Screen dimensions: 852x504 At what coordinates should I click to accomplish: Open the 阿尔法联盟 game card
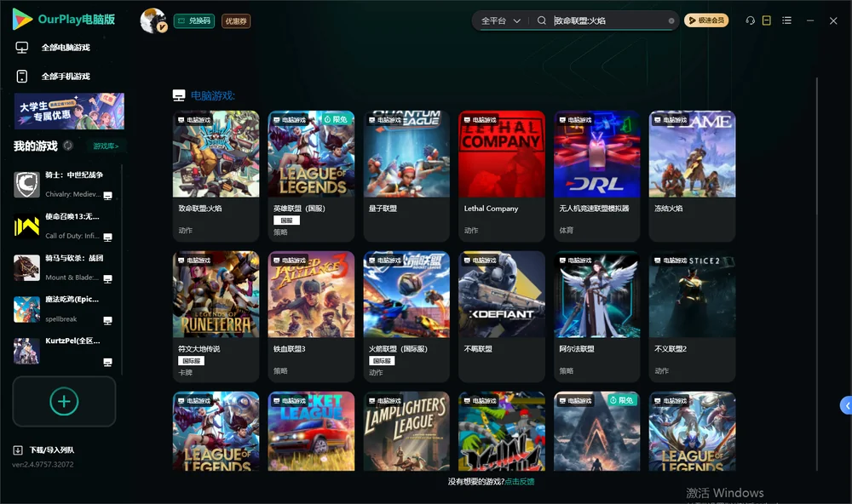[596, 317]
